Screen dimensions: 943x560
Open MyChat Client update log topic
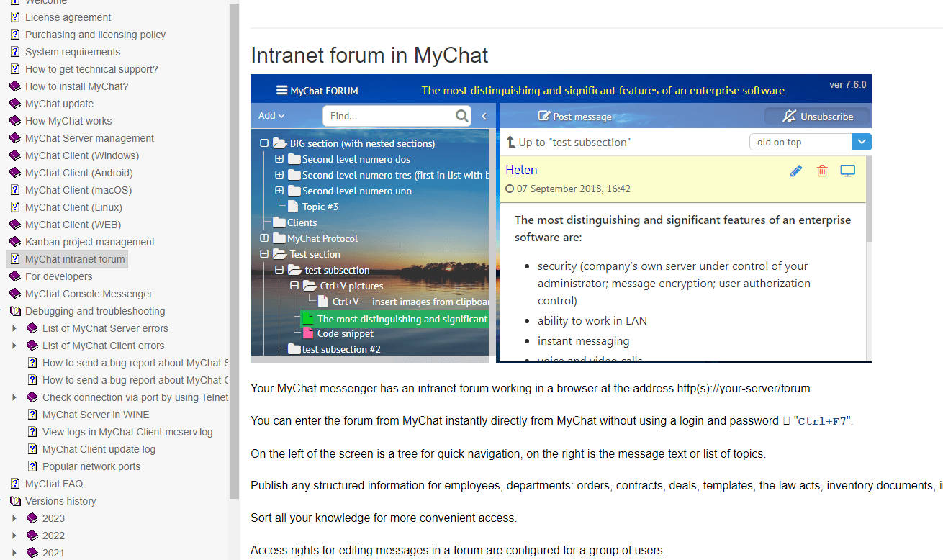tap(99, 449)
